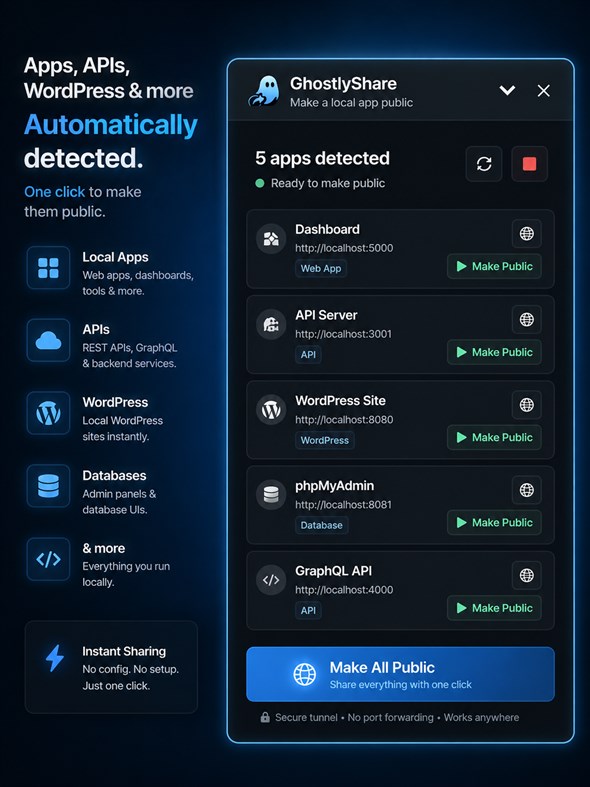This screenshot has height=787, width=590.
Task: Open Dashboard globe icon
Action: click(x=526, y=233)
